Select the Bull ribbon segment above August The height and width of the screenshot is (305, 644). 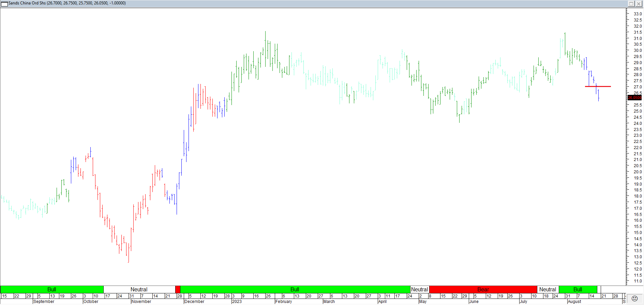[578, 289]
